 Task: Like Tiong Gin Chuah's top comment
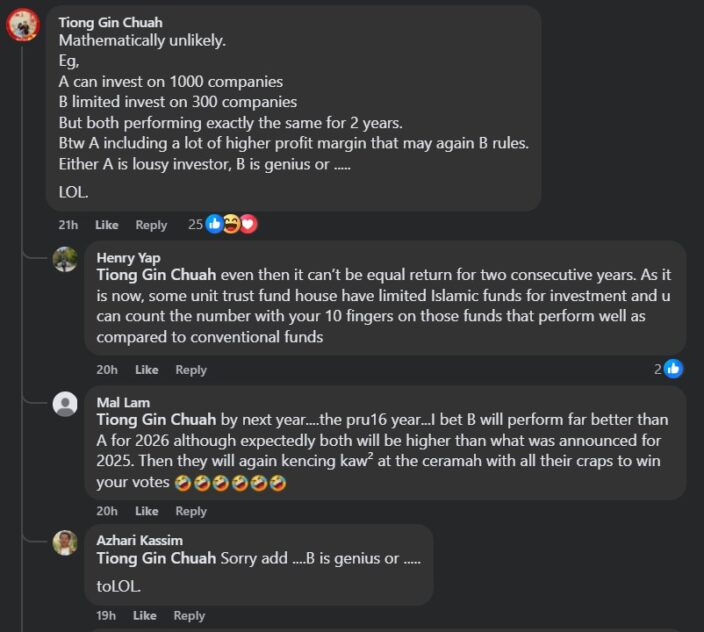(x=107, y=225)
